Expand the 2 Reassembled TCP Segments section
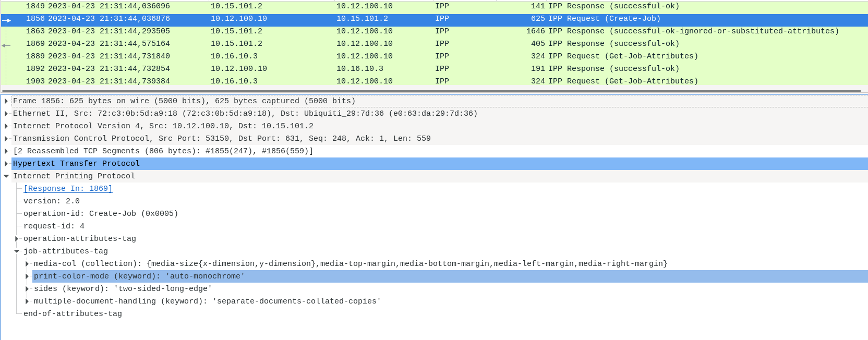 (6, 151)
